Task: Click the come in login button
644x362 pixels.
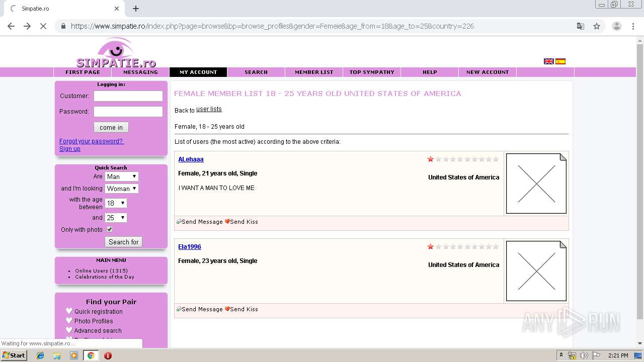Action: point(111,127)
